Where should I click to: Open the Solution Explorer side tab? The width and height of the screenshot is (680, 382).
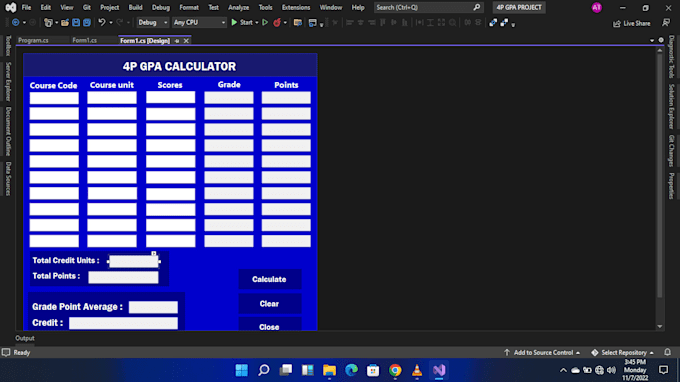(x=671, y=106)
